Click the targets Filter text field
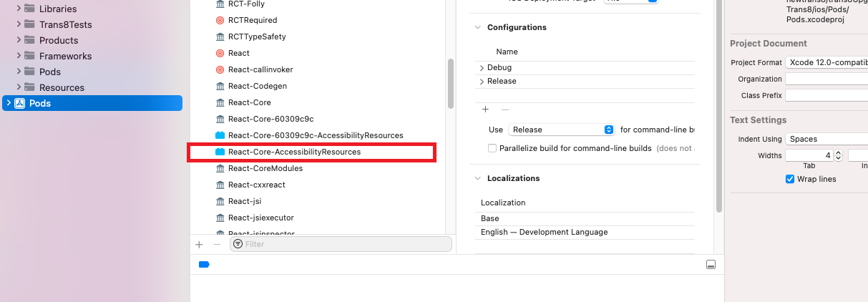 (341, 244)
